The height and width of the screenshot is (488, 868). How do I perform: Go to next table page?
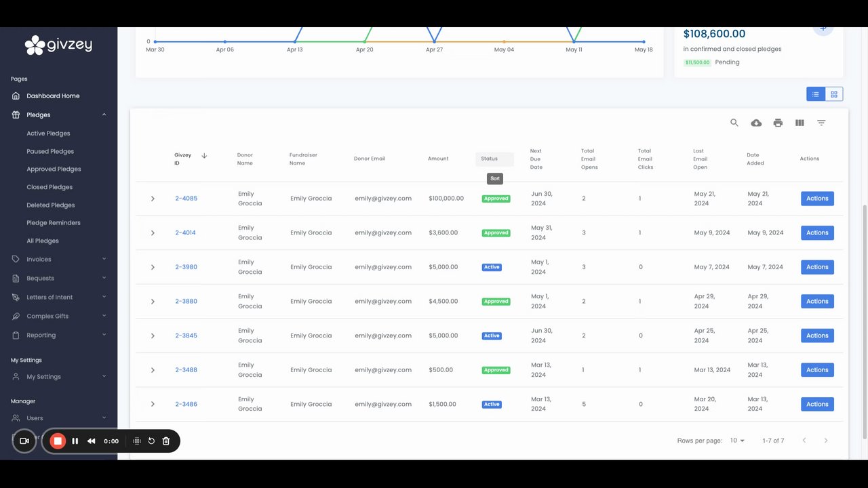(x=825, y=441)
